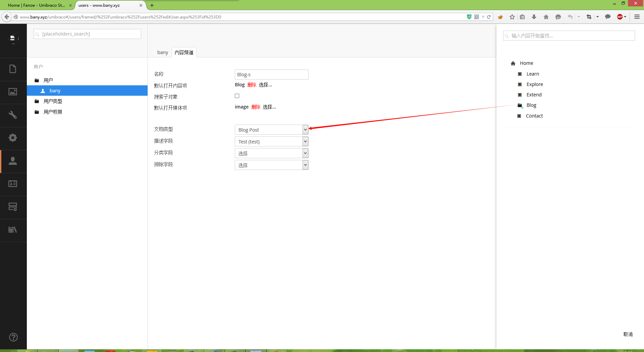This screenshot has width=644, height=352.
Task: Select Contact in content picker tree
Action: pos(534,116)
